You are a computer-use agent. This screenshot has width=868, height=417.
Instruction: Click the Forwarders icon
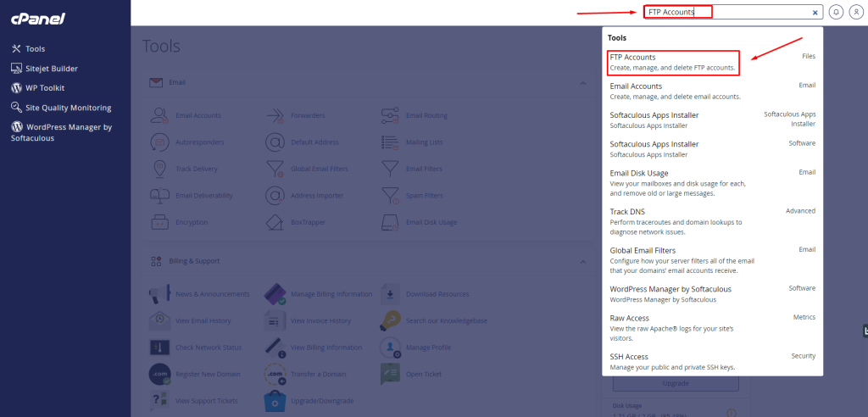point(275,116)
